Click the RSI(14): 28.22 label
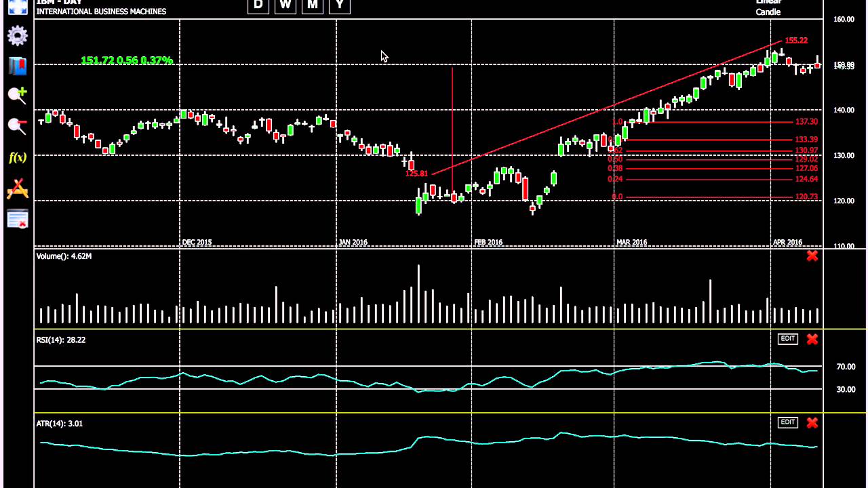 click(61, 340)
